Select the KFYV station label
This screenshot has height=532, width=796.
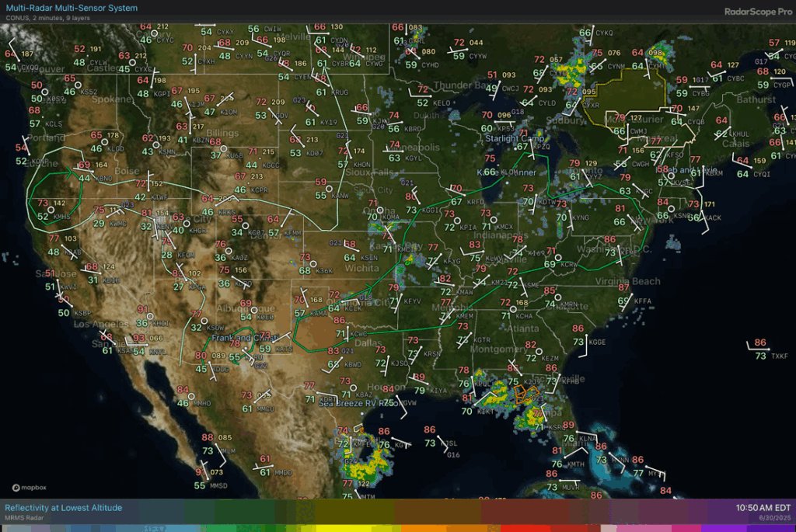tap(412, 301)
